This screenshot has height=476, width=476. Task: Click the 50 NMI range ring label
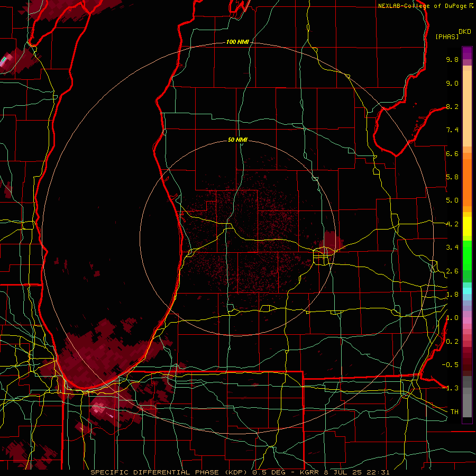[237, 140]
